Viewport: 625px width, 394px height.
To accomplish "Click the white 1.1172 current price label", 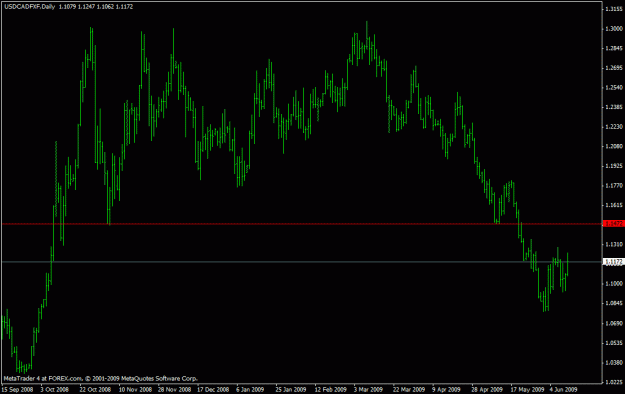I will click(614, 262).
